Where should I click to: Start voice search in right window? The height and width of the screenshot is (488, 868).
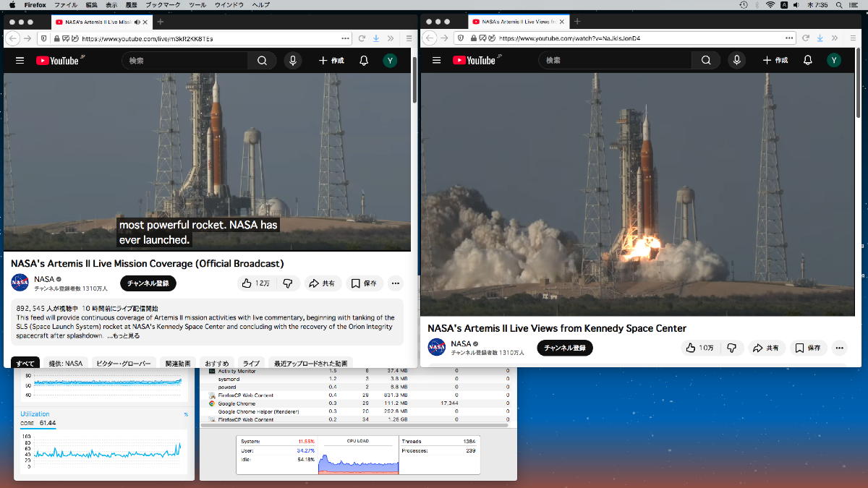pos(737,61)
